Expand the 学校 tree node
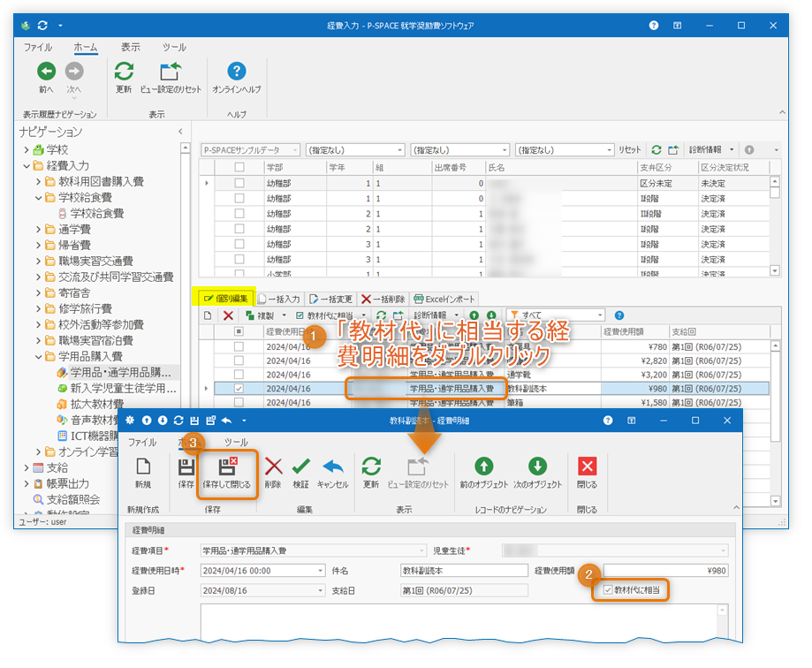The image size is (812, 668). (27, 149)
